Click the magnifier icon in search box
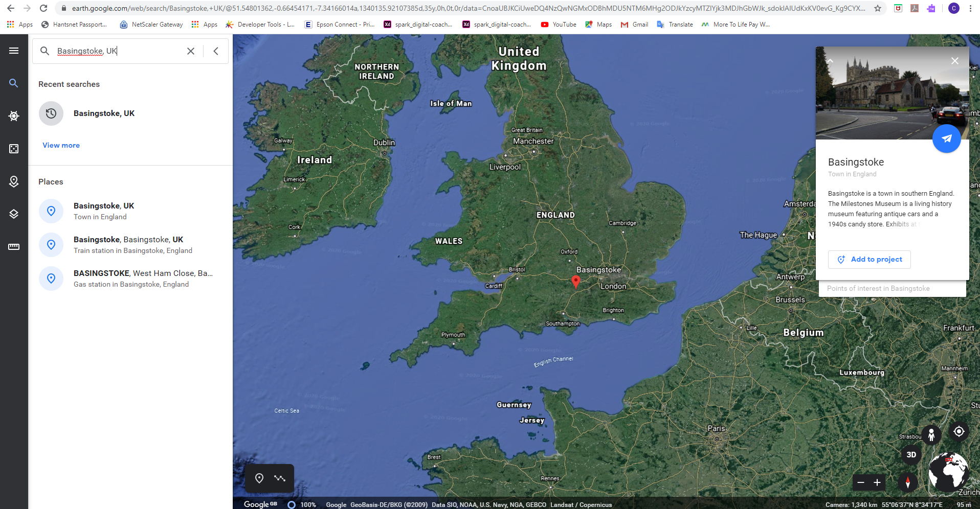 tap(45, 51)
